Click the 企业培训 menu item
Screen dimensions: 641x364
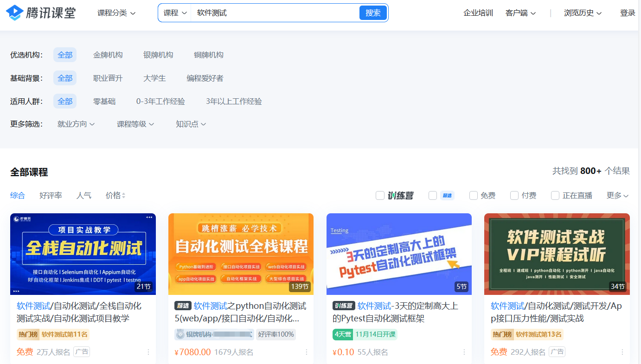(x=478, y=13)
